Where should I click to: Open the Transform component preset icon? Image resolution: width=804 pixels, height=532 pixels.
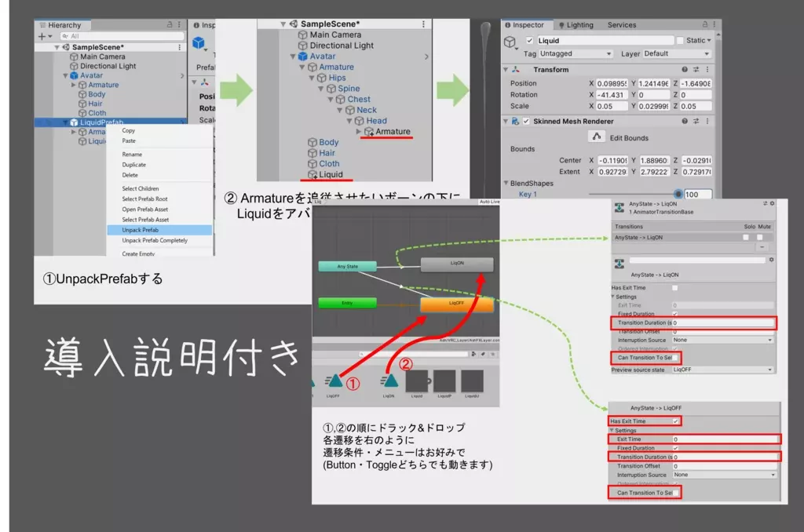[x=696, y=69]
